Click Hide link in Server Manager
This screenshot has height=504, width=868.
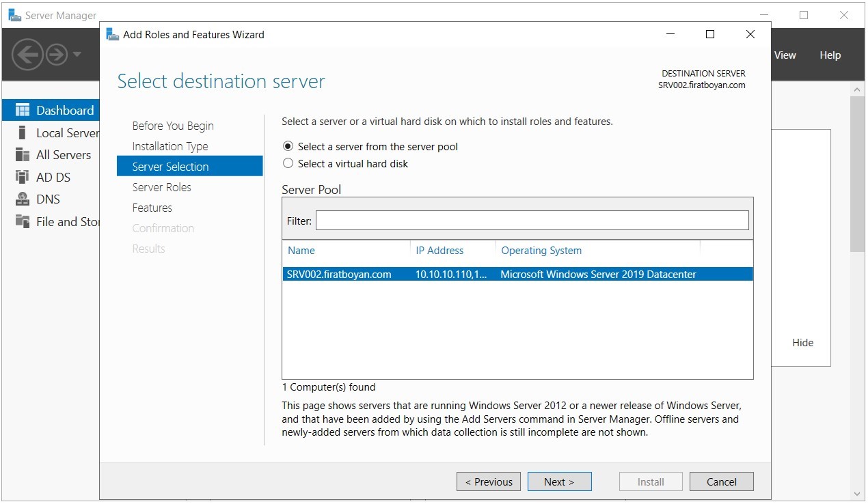point(803,343)
